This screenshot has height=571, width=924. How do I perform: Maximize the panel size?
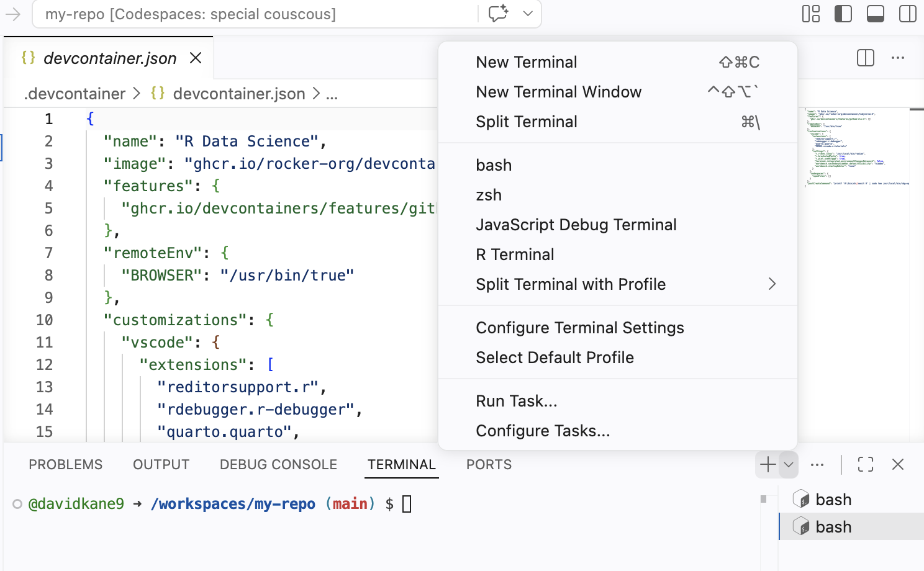click(x=866, y=464)
